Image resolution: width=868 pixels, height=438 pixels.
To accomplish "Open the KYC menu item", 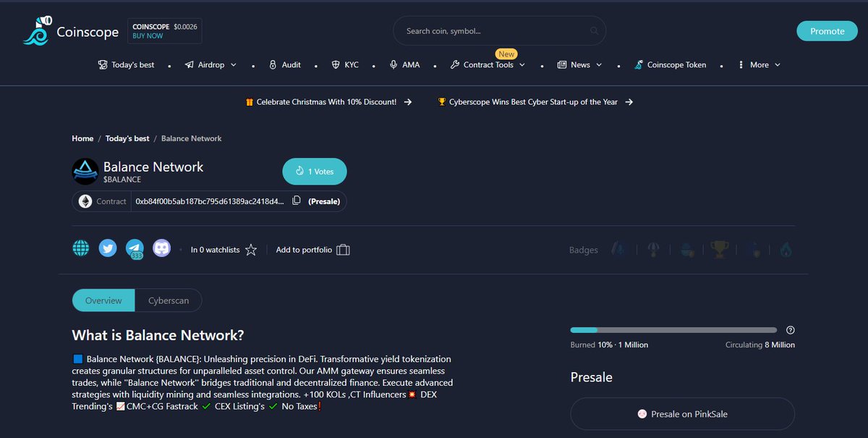I will click(345, 64).
